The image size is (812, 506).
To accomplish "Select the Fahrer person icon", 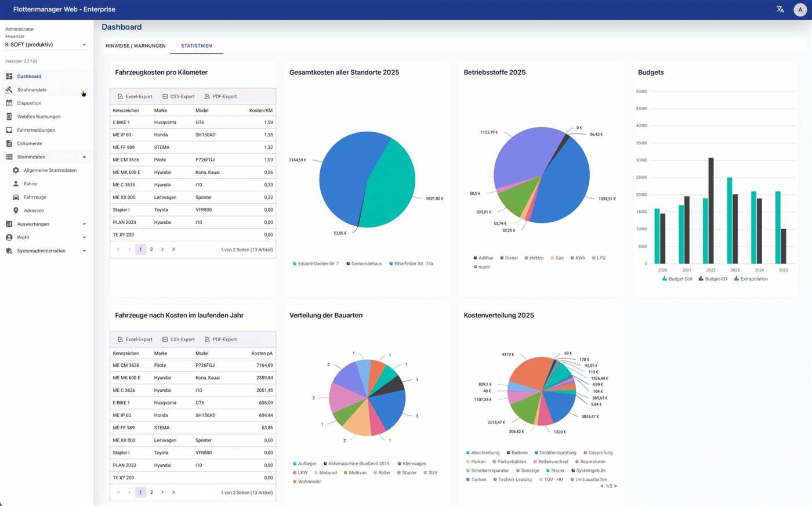I will coord(16,184).
